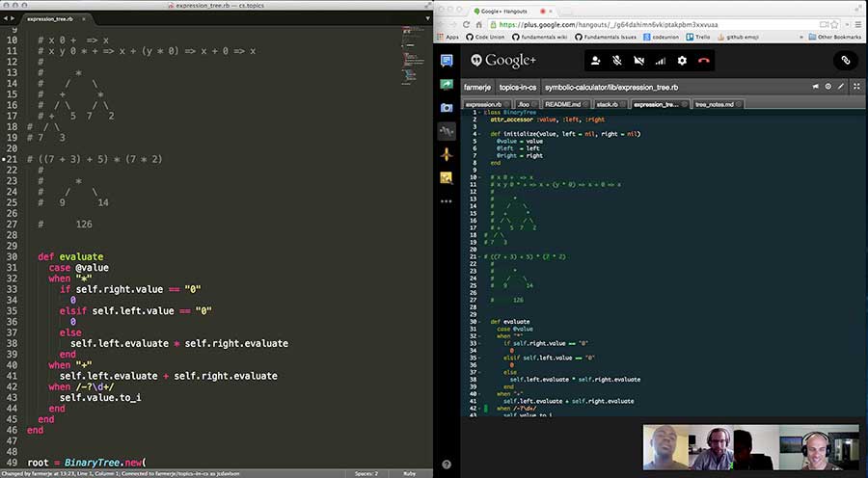The width and height of the screenshot is (868, 478).
Task: Hang up the call with red phone
Action: click(x=704, y=60)
